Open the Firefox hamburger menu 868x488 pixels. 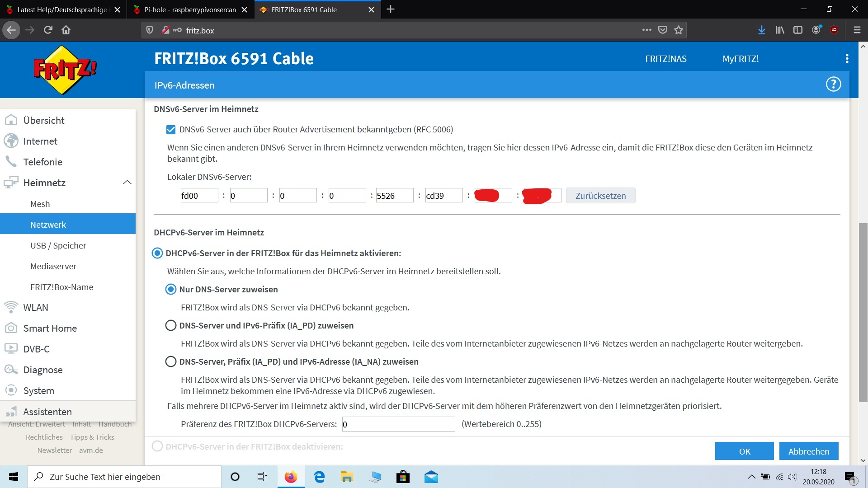[857, 30]
